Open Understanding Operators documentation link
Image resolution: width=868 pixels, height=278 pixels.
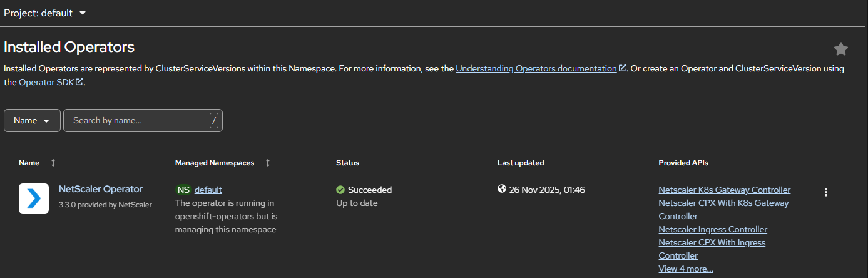point(536,68)
